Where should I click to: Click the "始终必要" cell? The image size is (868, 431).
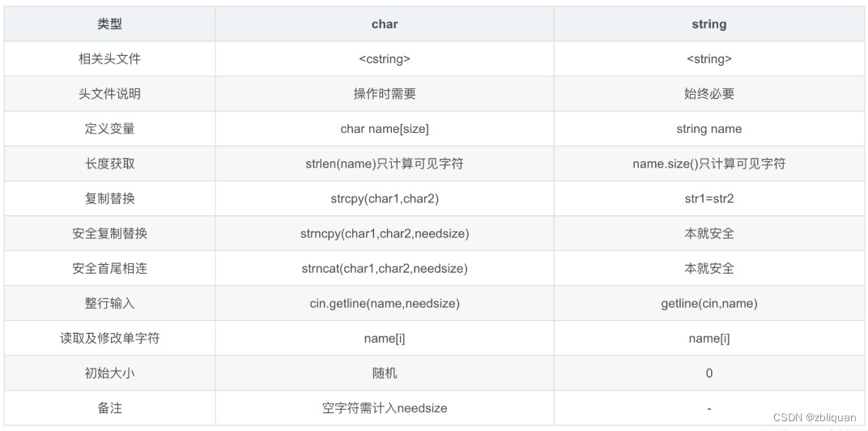click(708, 94)
